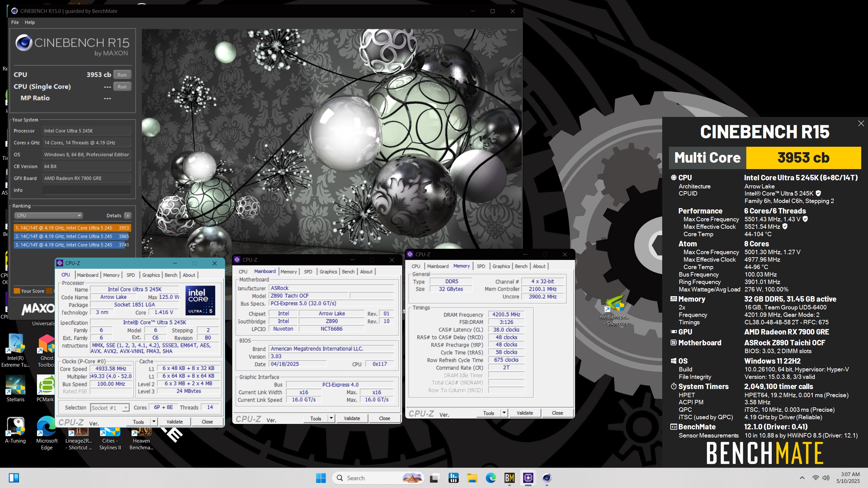The height and width of the screenshot is (488, 868).
Task: Open Lineage2R shortcut desktop icon
Action: (79, 439)
